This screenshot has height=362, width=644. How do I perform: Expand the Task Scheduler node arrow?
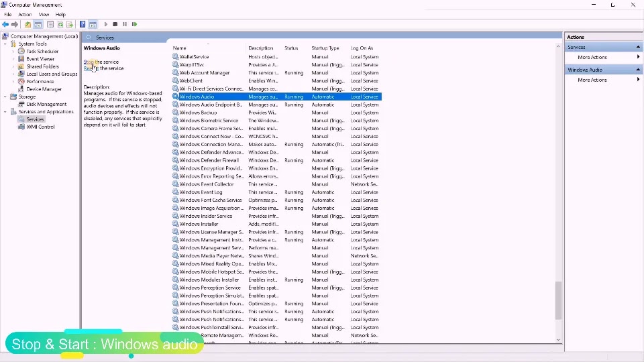coord(13,52)
